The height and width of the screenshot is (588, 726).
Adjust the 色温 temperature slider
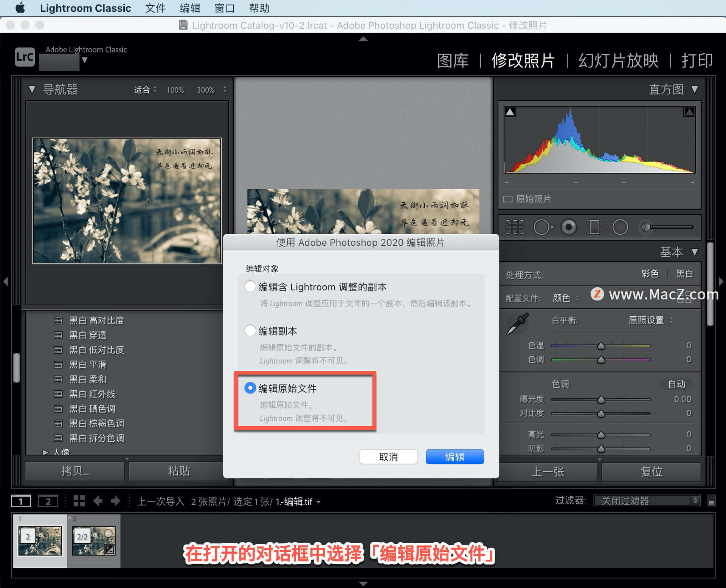[x=600, y=345]
